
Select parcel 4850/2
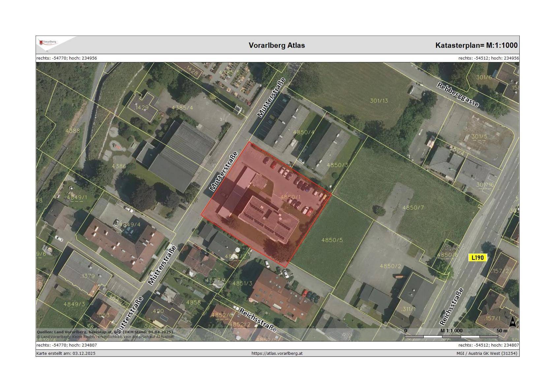pos(390,266)
